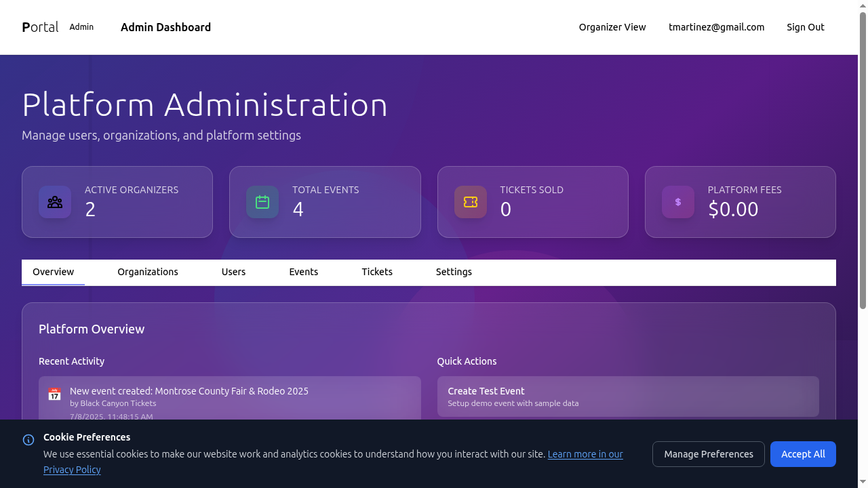
Task: Switch to Organizer View
Action: pyautogui.click(x=612, y=27)
